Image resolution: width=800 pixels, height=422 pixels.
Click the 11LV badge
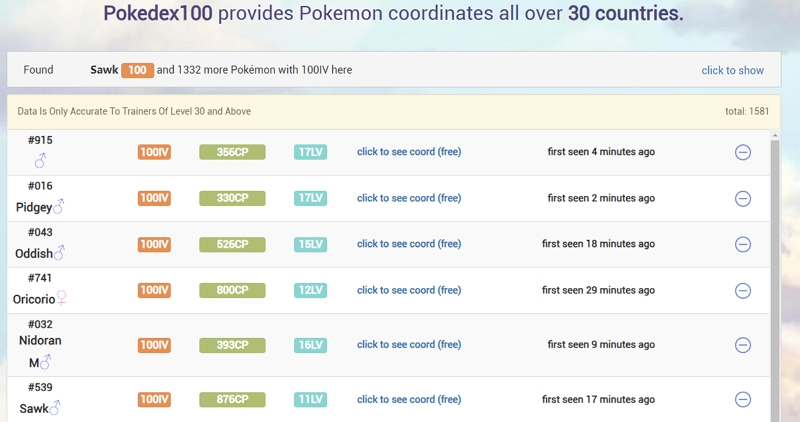[x=310, y=400]
